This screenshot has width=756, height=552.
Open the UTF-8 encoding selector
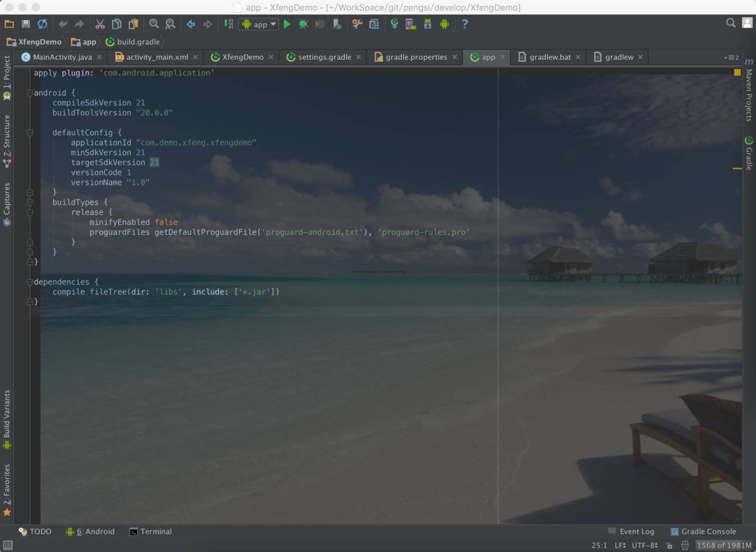[644, 545]
